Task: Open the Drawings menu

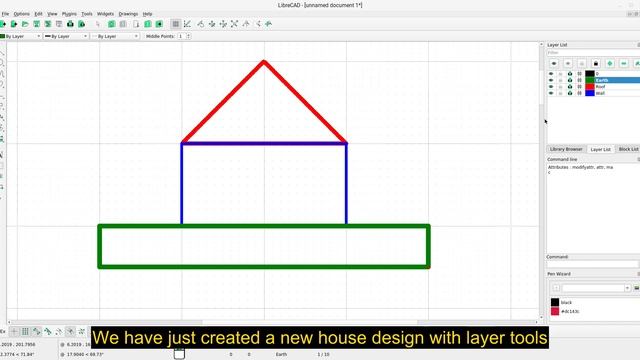Action: point(128,14)
